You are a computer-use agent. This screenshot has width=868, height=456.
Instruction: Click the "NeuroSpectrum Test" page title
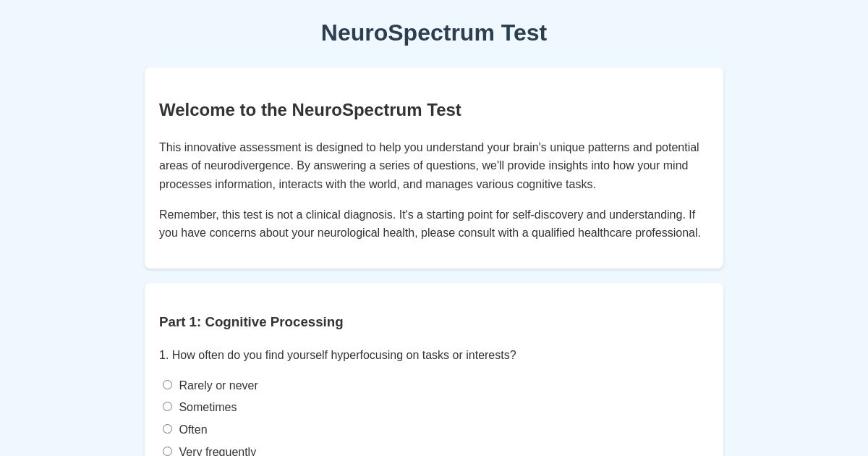pyautogui.click(x=434, y=33)
